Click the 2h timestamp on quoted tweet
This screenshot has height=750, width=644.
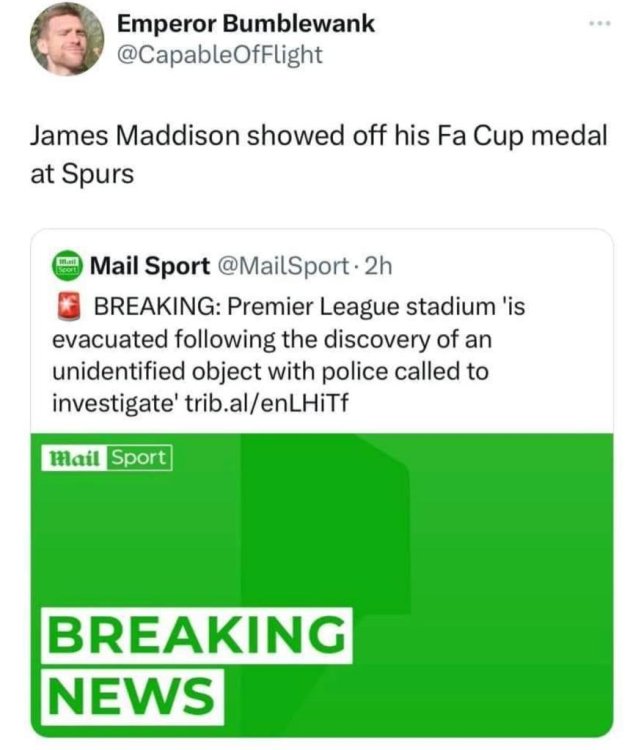pos(378,266)
